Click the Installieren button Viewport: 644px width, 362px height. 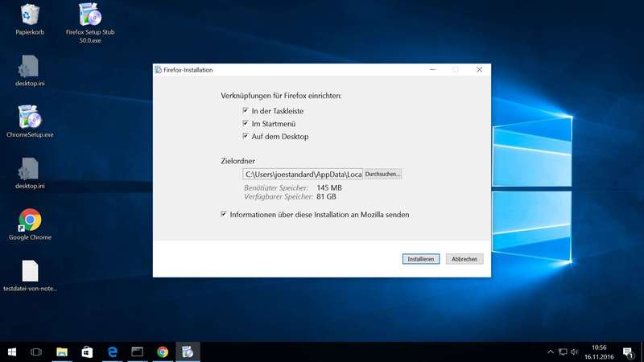(421, 259)
